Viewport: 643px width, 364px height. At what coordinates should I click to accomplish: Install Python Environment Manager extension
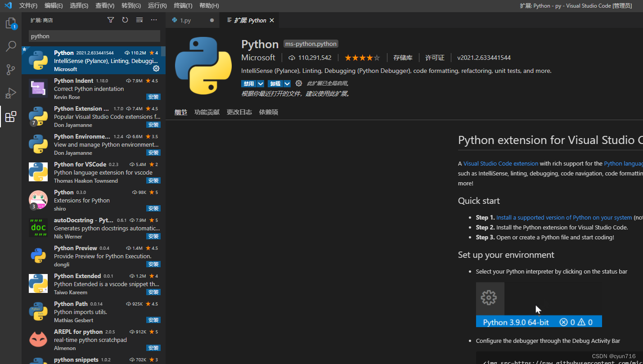(x=153, y=153)
